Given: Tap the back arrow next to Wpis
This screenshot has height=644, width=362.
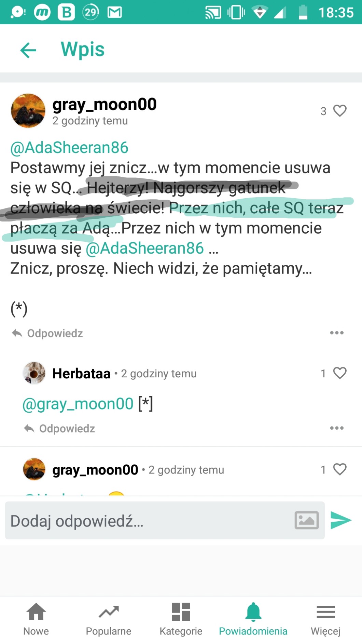Looking at the screenshot, I should point(28,50).
